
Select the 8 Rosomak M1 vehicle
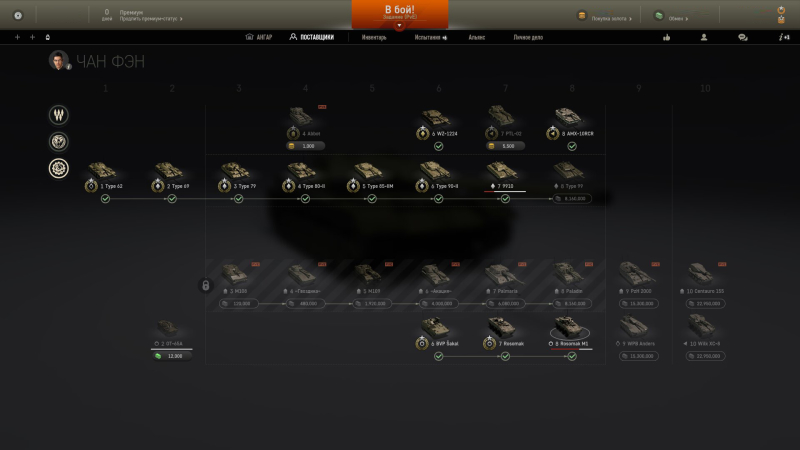coord(570,333)
